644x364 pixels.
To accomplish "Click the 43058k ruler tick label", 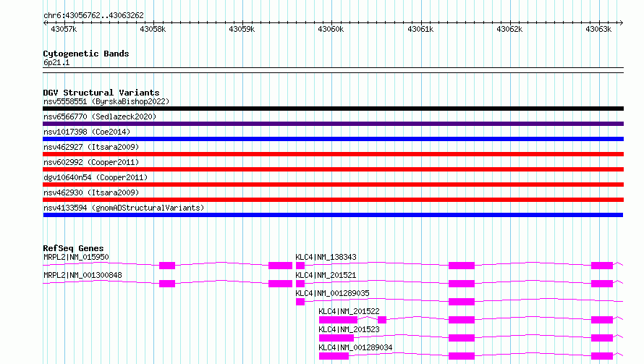I will pos(153,29).
